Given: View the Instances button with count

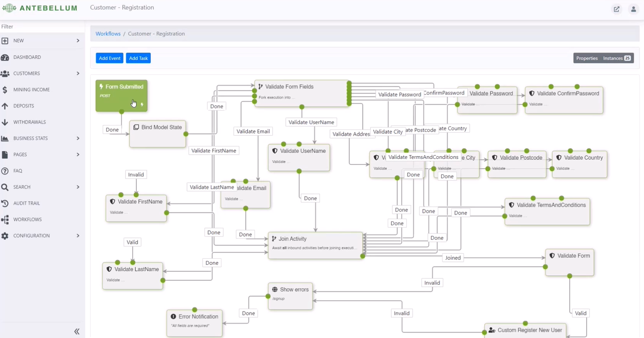Looking at the screenshot, I should pos(617,58).
